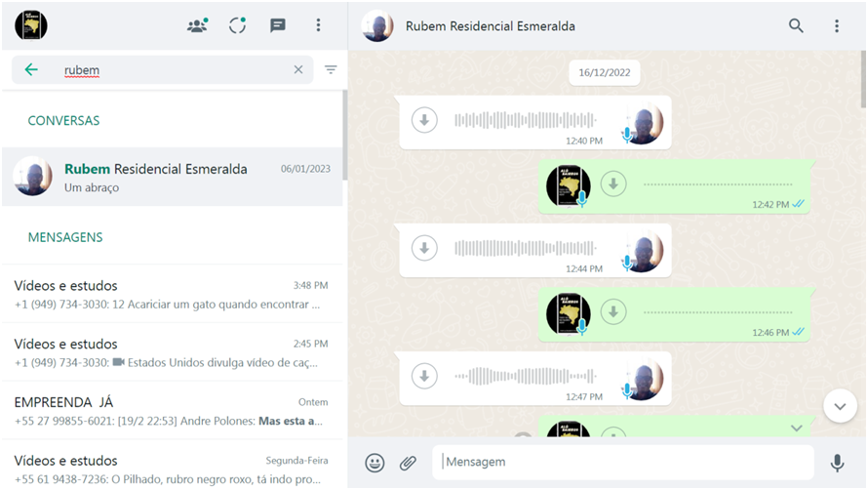Download the 12:47 PM voice message
Image resolution: width=868 pixels, height=490 pixels.
[x=424, y=376]
